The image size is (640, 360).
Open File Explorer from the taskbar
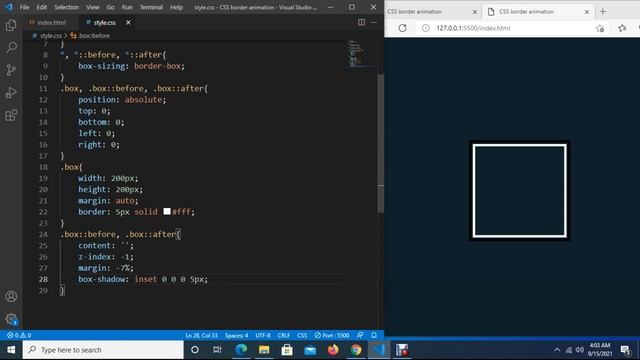(264, 350)
